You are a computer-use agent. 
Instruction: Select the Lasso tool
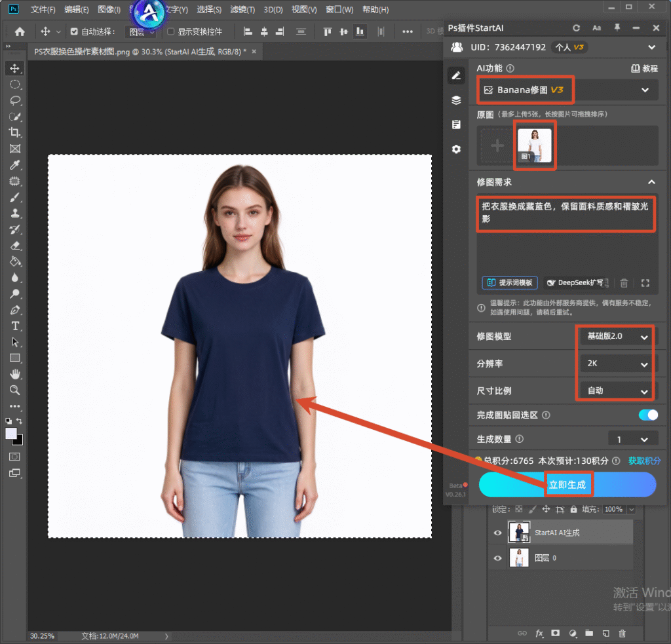click(x=15, y=100)
